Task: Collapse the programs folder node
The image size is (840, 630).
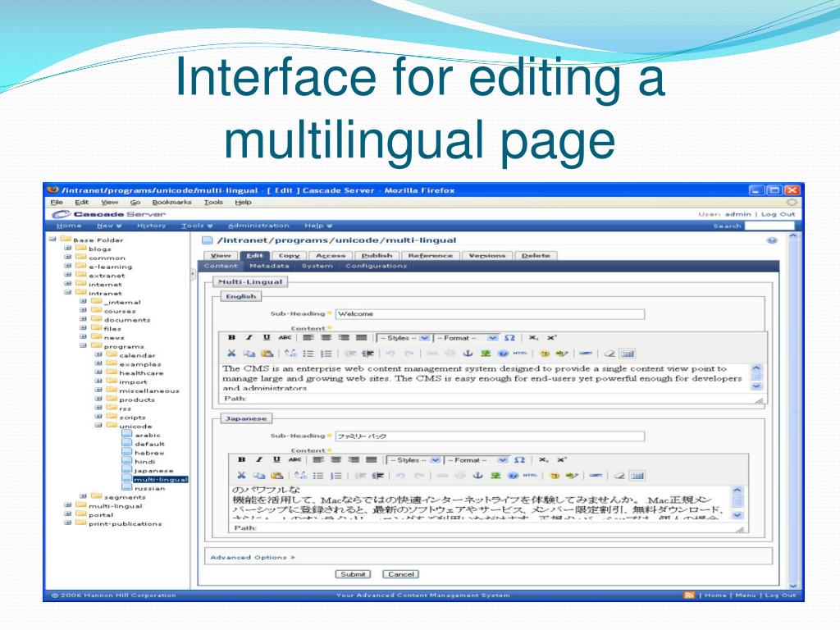Action: click(83, 345)
